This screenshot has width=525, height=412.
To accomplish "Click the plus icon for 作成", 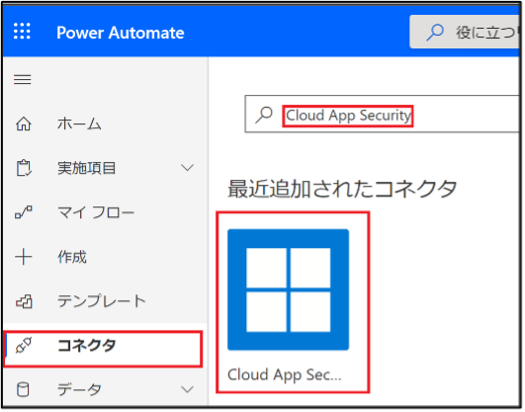I will (23, 257).
